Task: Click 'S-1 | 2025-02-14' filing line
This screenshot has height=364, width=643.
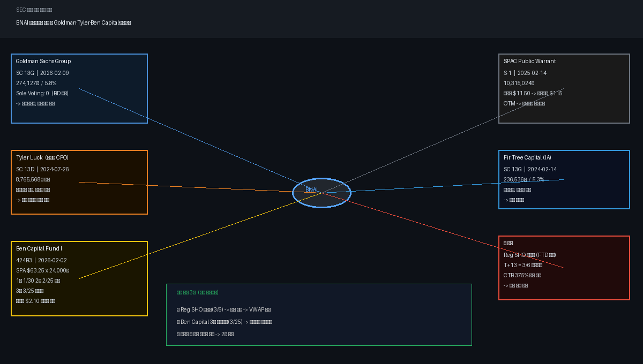Action: click(x=525, y=73)
